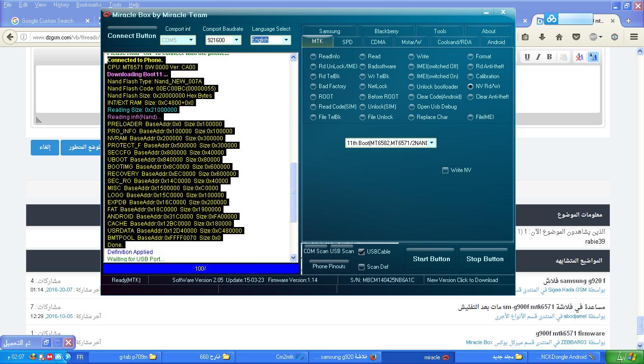Click the bold B formatting icon
This screenshot has height=364, width=644.
tap(549, 57)
